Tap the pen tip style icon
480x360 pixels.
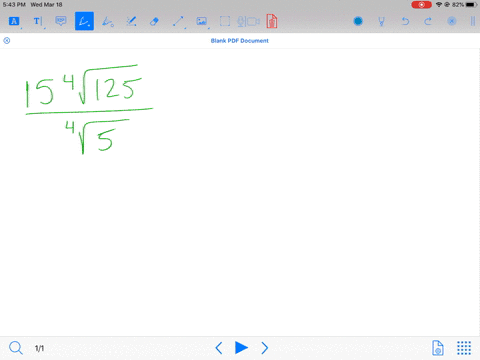coord(381,22)
